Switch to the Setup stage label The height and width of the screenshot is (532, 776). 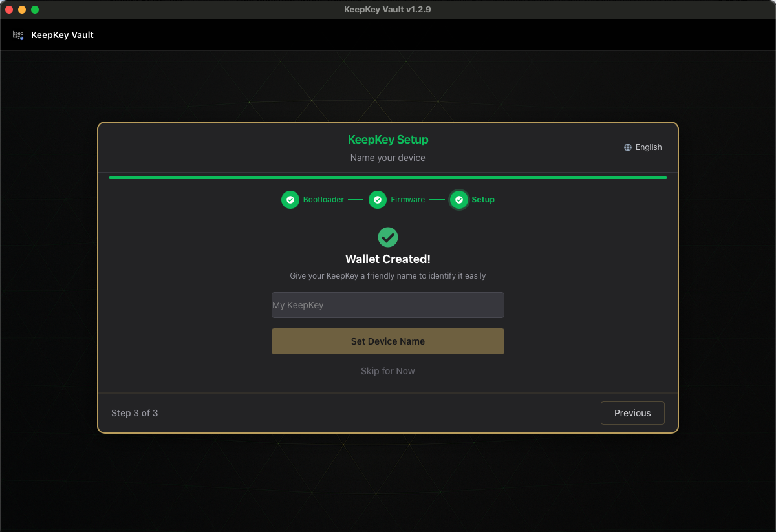[482, 200]
